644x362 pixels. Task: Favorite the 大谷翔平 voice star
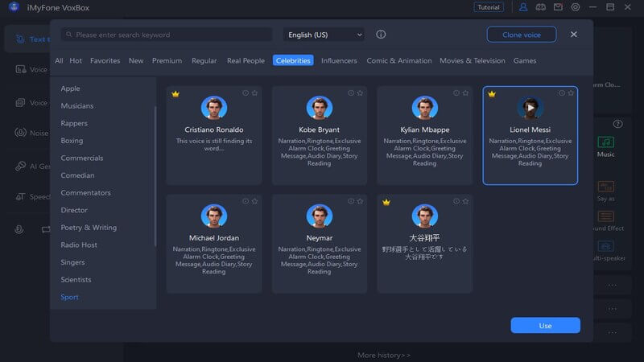(465, 201)
